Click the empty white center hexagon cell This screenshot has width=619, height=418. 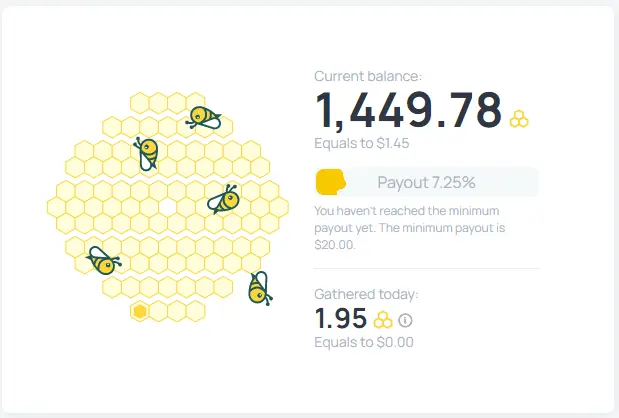point(168,207)
